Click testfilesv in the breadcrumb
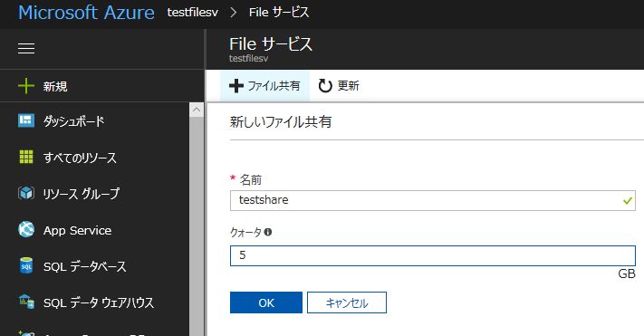Viewport: 644px width, 336px height. pyautogui.click(x=193, y=13)
